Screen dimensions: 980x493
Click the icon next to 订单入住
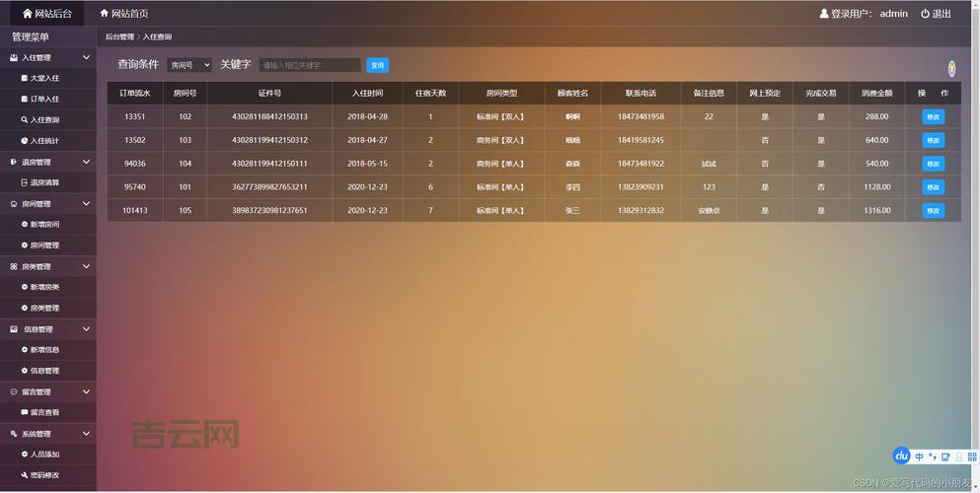pos(25,99)
